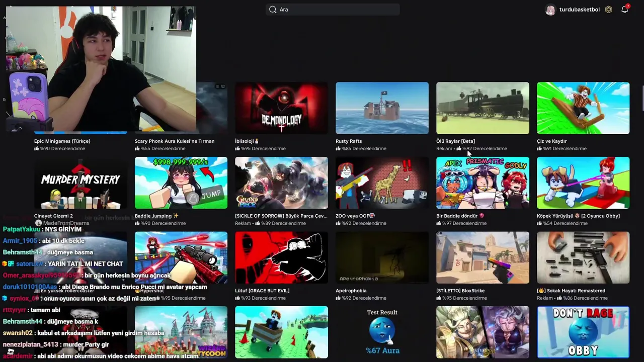Image resolution: width=644 pixels, height=362 pixels.
Task: Open the turdubasketbol username link
Action: coord(580,10)
